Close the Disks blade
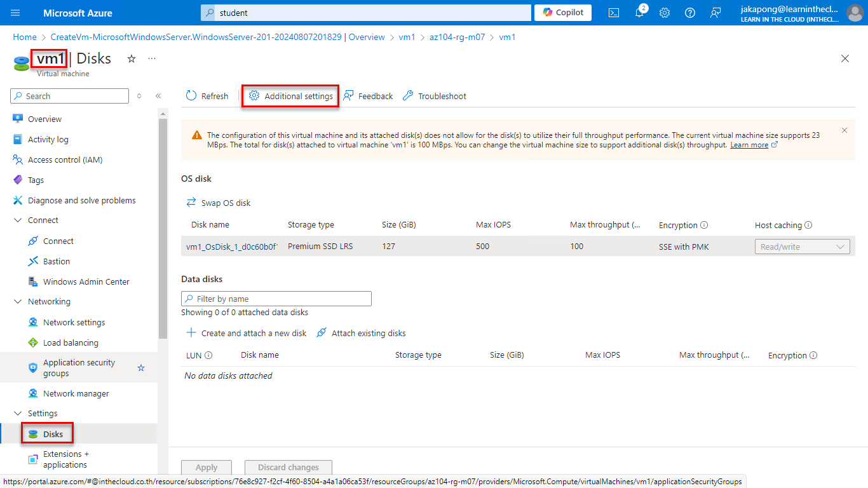The image size is (868, 488). 845,58
